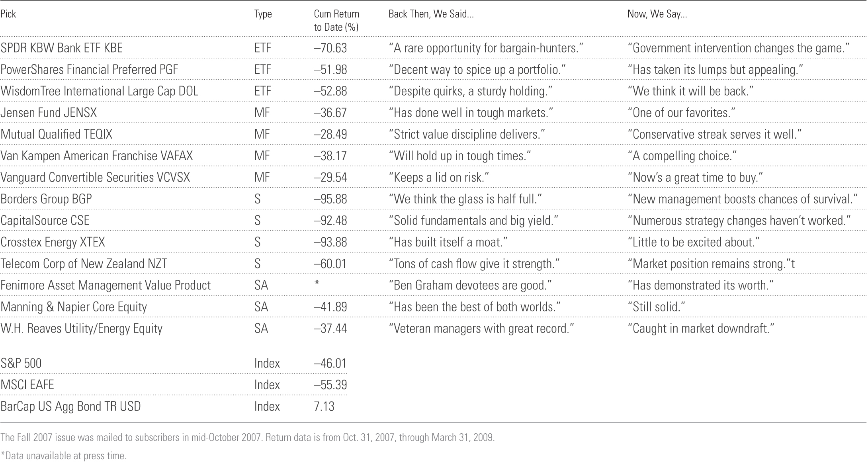
Task: Click the "Now, We Say..." column header
Action: point(657,14)
